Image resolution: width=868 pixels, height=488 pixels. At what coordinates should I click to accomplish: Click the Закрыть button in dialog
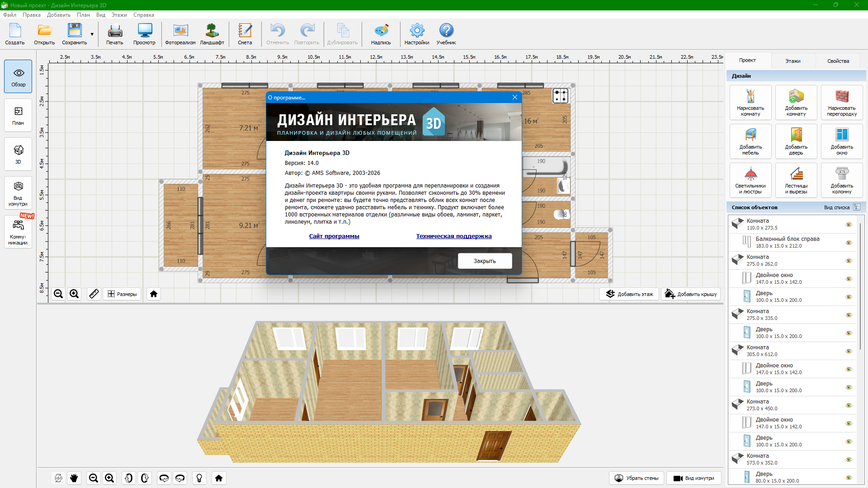pyautogui.click(x=485, y=261)
